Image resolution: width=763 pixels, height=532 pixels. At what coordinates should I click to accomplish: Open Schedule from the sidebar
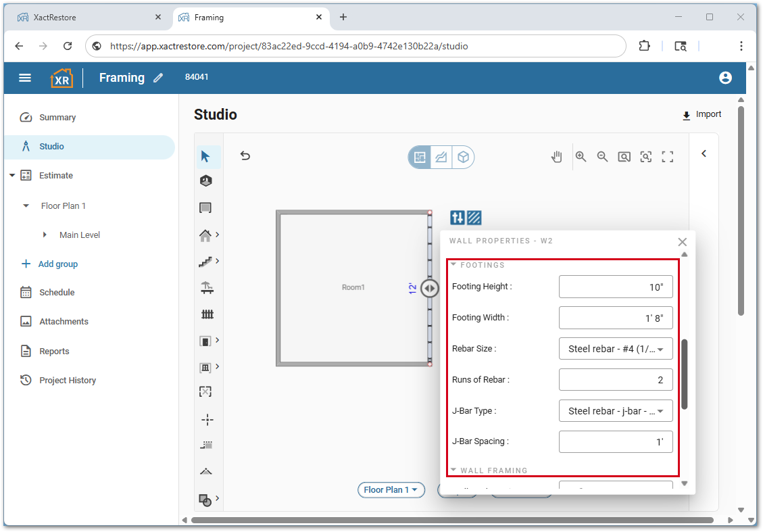coord(57,293)
